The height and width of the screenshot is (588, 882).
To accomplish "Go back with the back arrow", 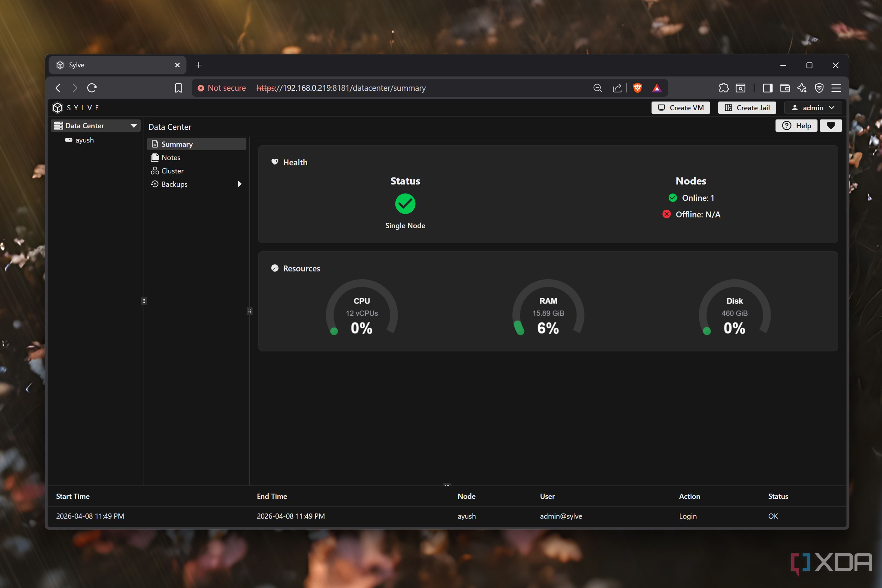I will click(x=58, y=88).
